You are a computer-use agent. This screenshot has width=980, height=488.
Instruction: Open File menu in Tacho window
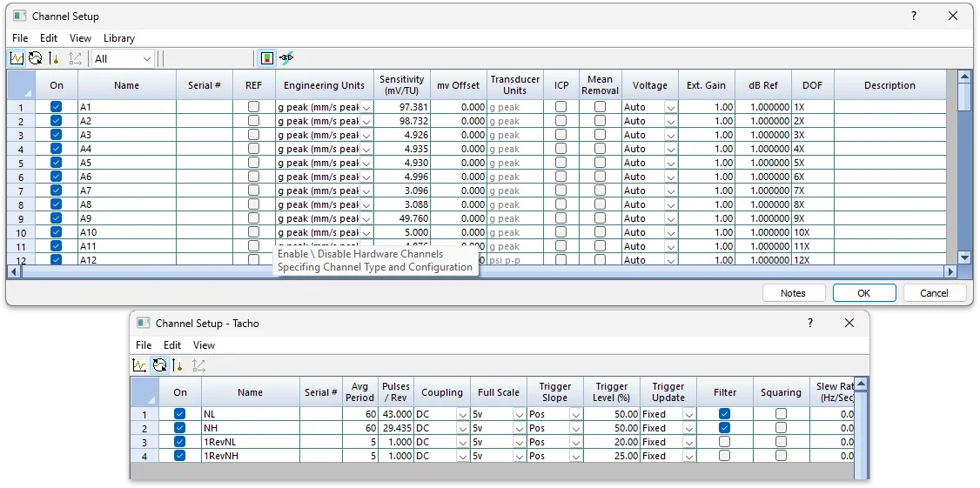click(x=144, y=345)
